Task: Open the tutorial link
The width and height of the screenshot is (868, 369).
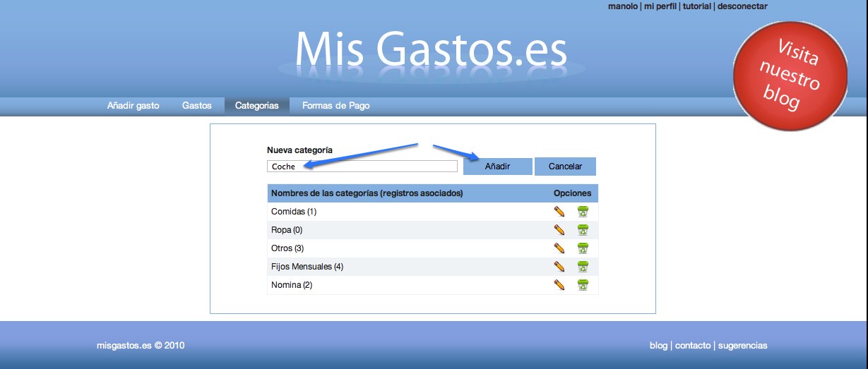Action: [x=697, y=6]
